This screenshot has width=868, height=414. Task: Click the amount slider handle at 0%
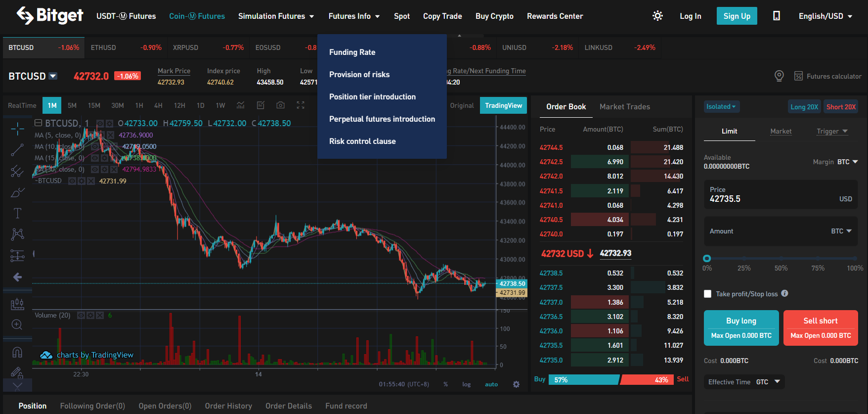[707, 258]
